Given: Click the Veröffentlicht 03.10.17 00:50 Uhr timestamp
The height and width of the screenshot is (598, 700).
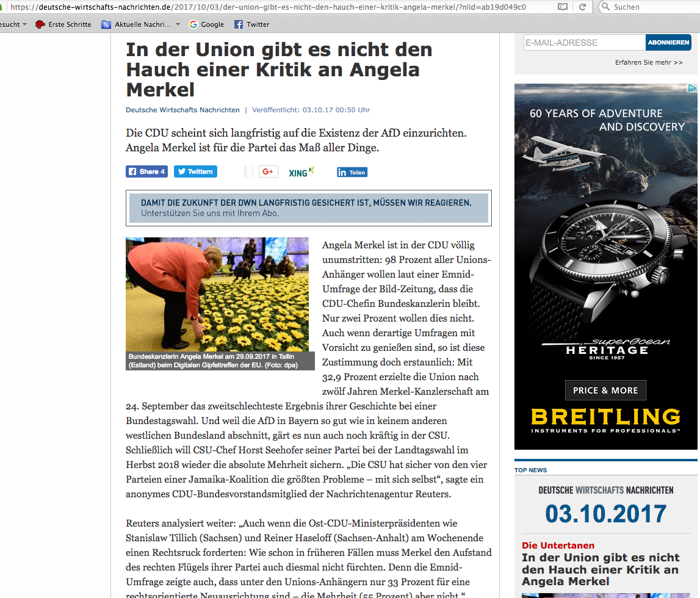Looking at the screenshot, I should [311, 110].
